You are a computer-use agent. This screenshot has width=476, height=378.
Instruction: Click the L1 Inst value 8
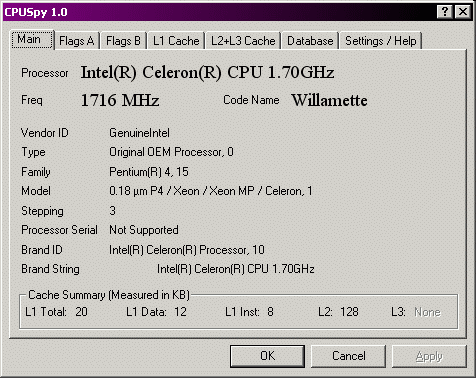click(x=270, y=312)
